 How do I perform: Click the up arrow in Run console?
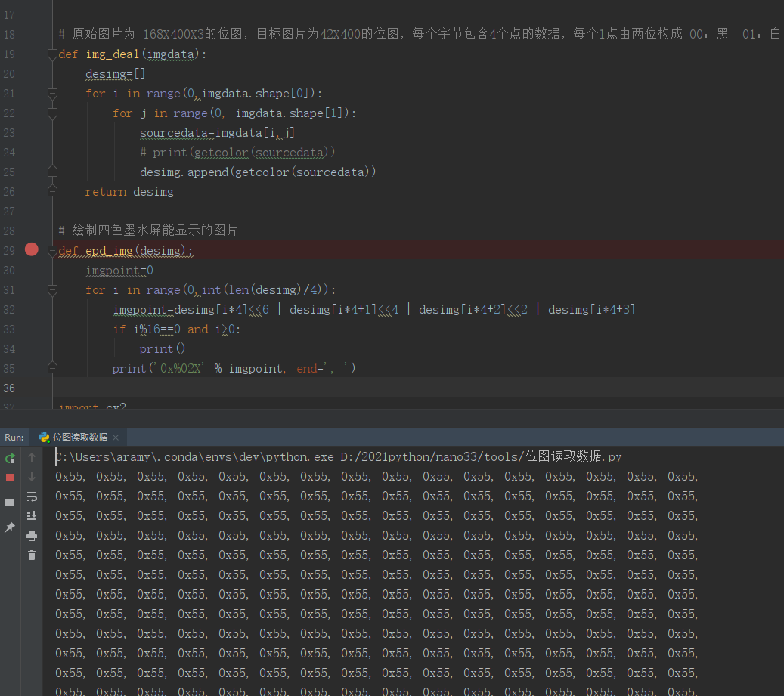click(x=32, y=458)
